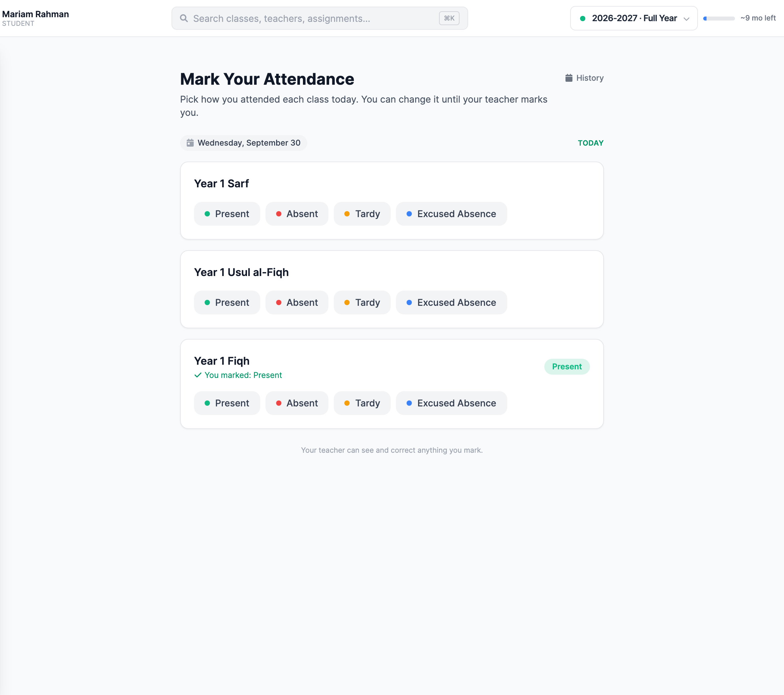The width and height of the screenshot is (784, 695).
Task: Open the attendance History link
Action: (585, 78)
